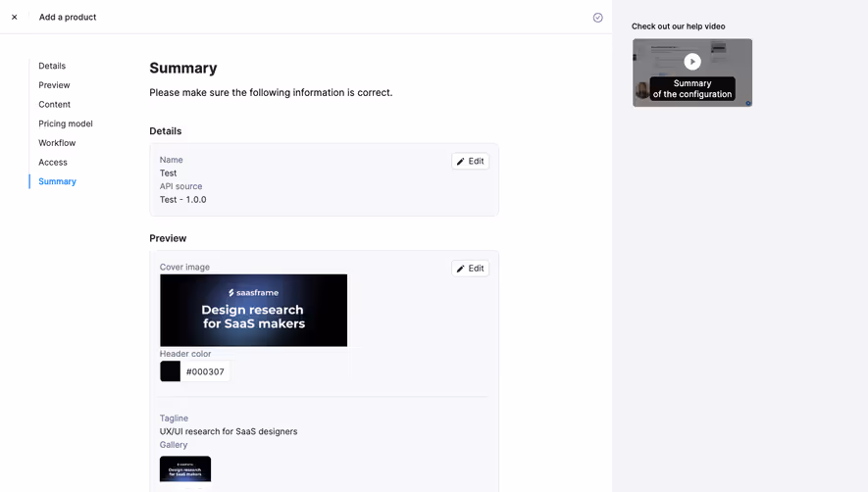This screenshot has width=868, height=492.
Task: Click the checkmark circle icon at top
Action: [598, 18]
